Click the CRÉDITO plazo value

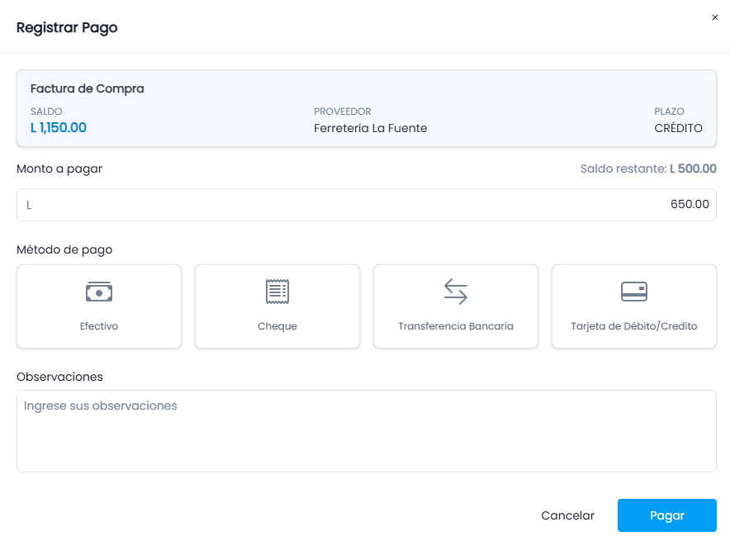[x=678, y=128]
